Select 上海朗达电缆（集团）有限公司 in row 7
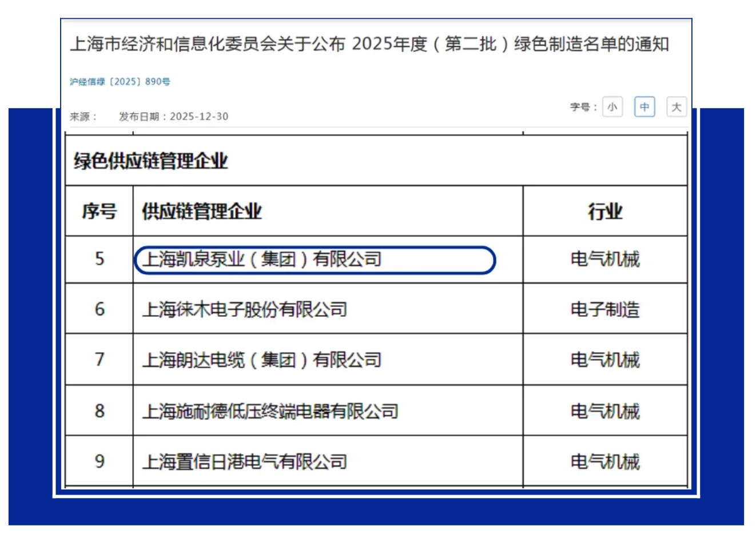Screen dimensions: 756x542 (x=262, y=360)
